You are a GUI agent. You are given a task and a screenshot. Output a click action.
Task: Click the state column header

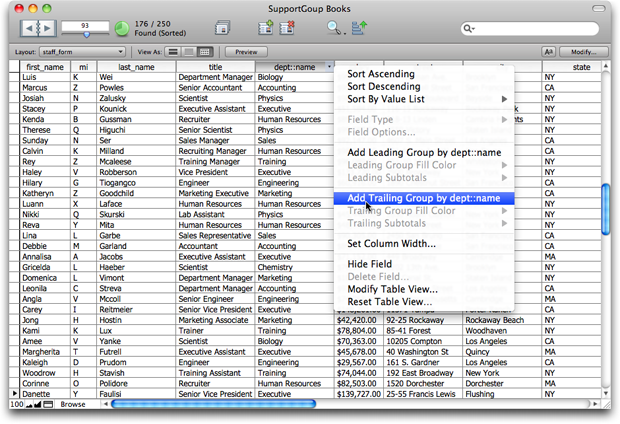(x=572, y=67)
